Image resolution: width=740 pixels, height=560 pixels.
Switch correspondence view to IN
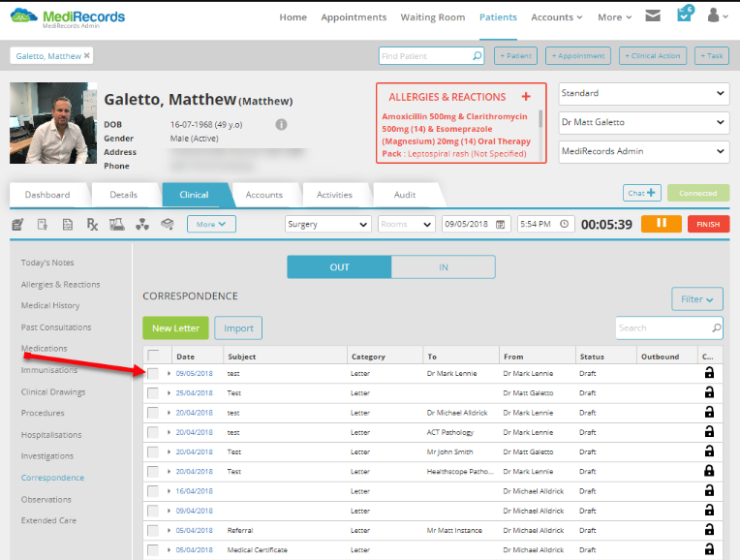click(x=444, y=267)
